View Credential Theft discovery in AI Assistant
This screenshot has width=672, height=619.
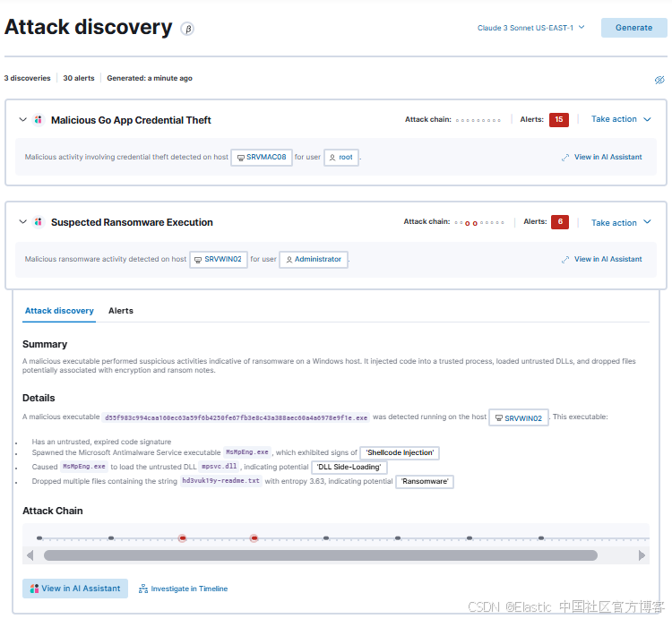point(602,157)
